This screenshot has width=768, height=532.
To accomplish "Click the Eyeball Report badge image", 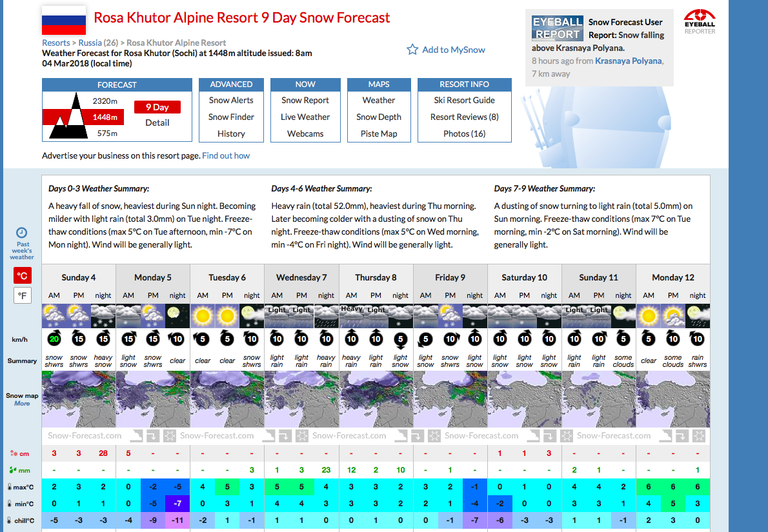I will (558, 28).
